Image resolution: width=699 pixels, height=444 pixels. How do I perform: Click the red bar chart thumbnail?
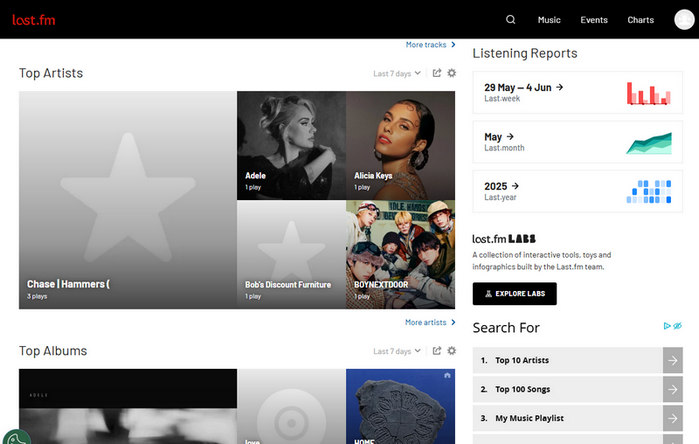[x=649, y=93]
